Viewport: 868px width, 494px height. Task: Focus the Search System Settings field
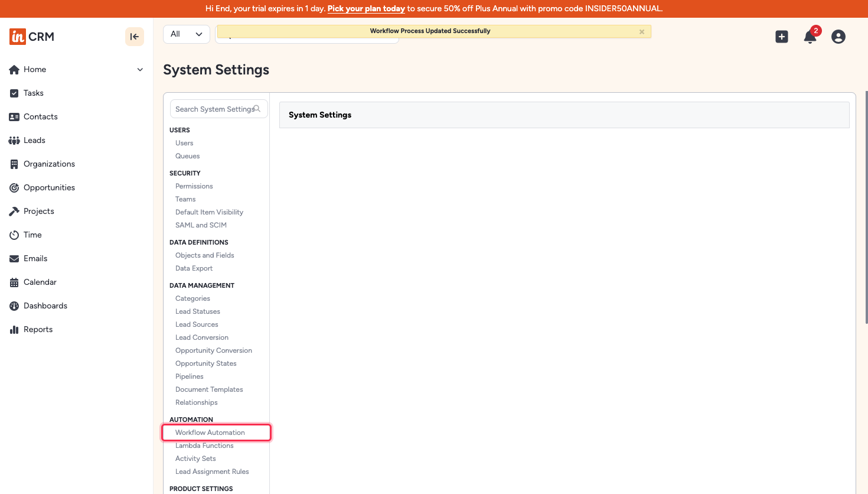[x=218, y=109]
